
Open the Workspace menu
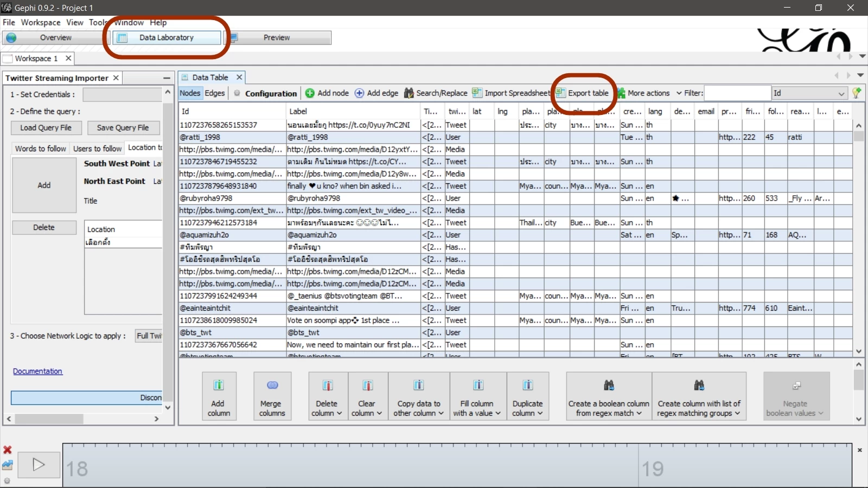tap(41, 22)
